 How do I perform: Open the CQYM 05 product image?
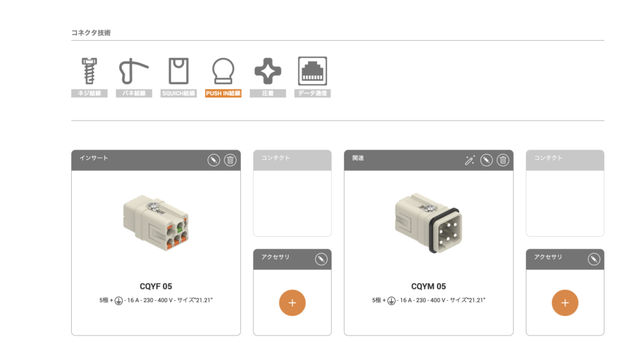[427, 222]
